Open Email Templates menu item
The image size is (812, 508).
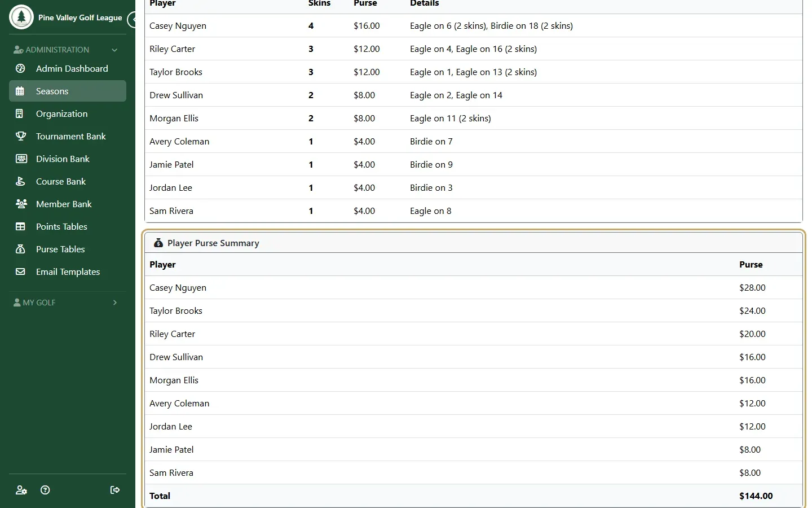68,271
